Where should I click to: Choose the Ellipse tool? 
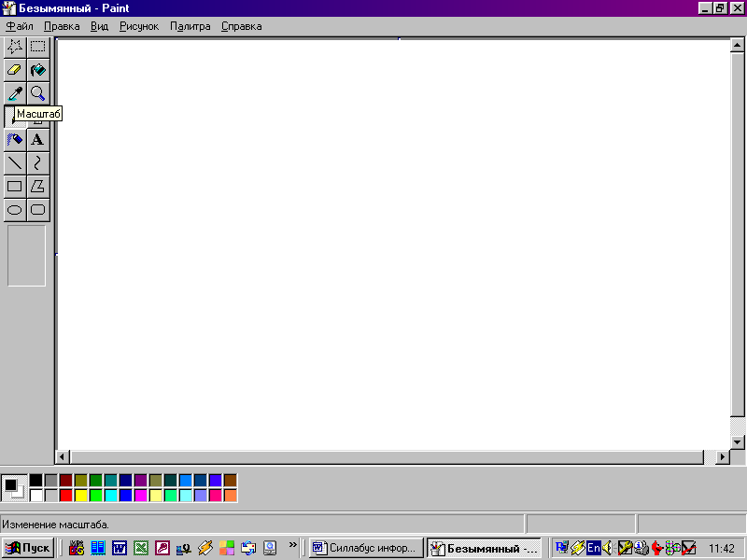(x=15, y=209)
